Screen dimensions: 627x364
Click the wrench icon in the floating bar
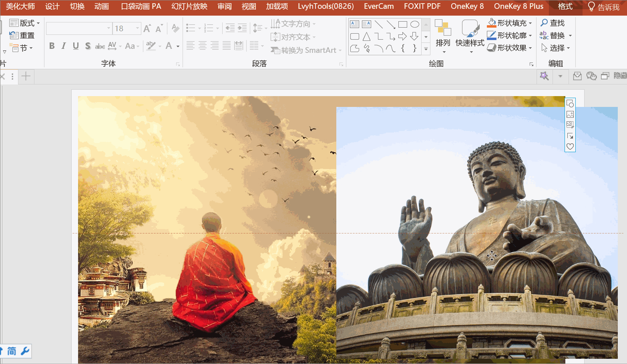click(25, 351)
